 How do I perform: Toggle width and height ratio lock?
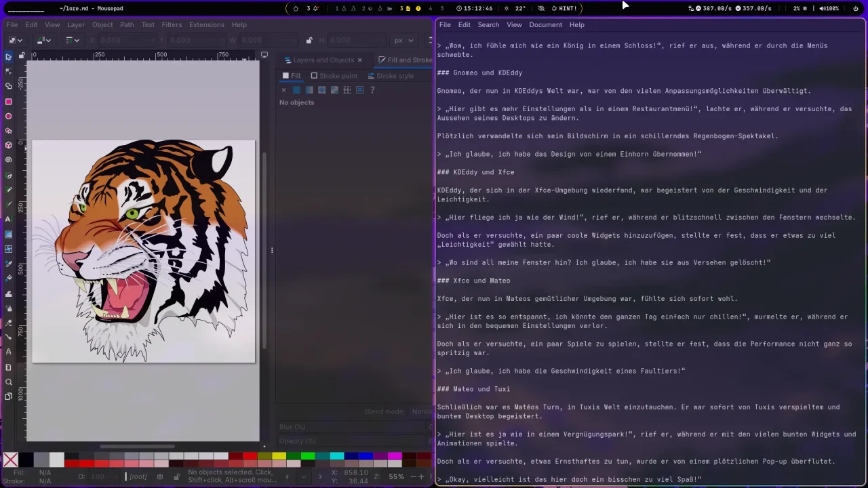(309, 41)
